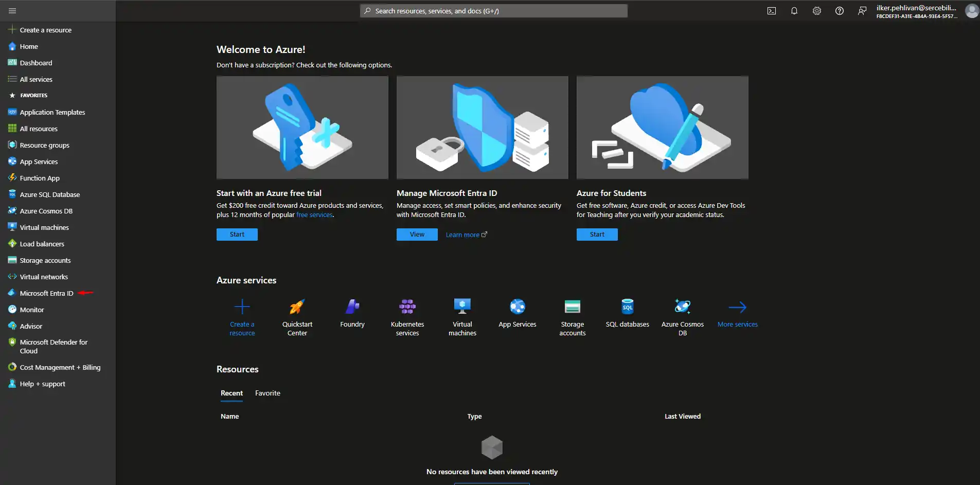This screenshot has height=485, width=980.
Task: Open the help question mark menu
Action: point(840,11)
